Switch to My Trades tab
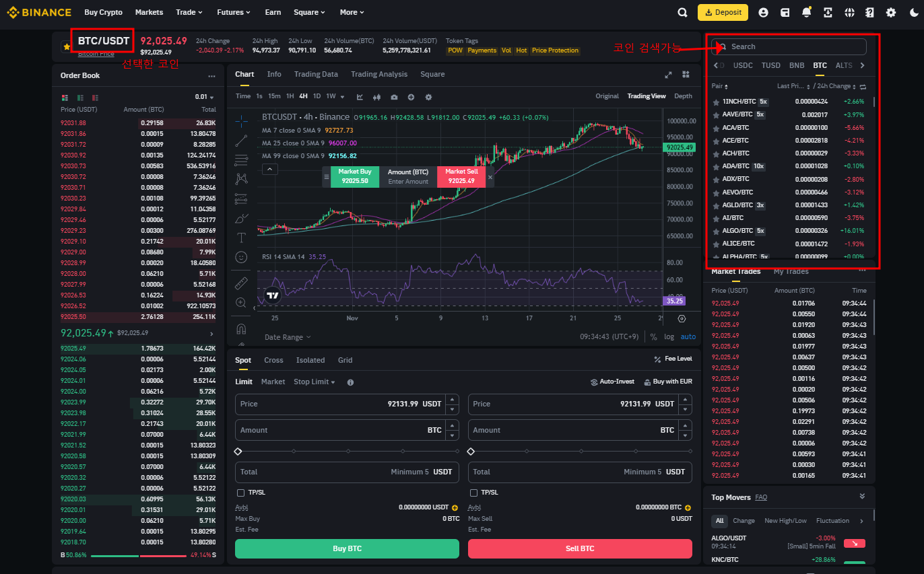Image resolution: width=924 pixels, height=574 pixels. tap(791, 271)
